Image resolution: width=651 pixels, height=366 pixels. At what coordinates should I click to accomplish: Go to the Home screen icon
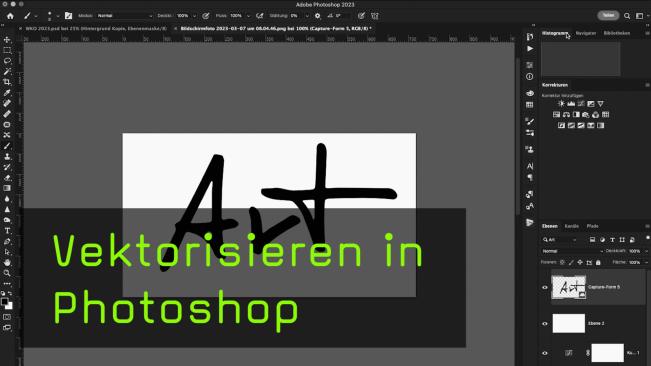point(10,16)
